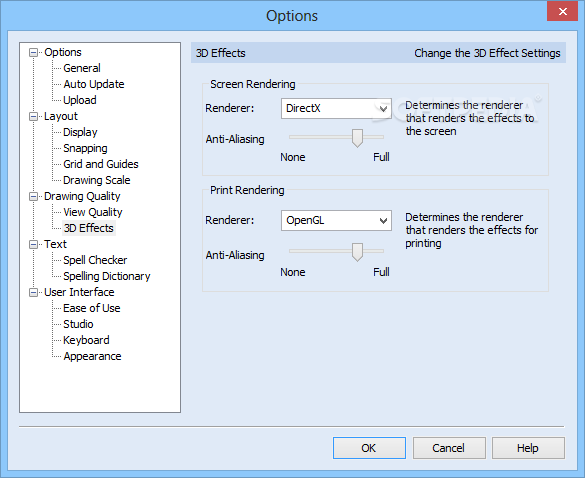Open the Upload settings page

[x=80, y=100]
